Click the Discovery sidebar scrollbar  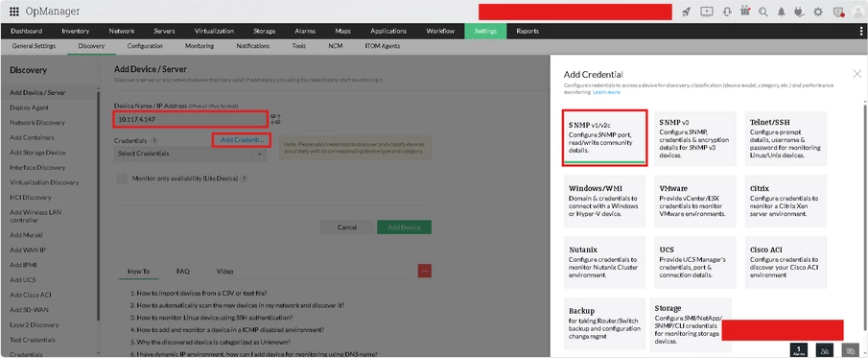point(99,205)
